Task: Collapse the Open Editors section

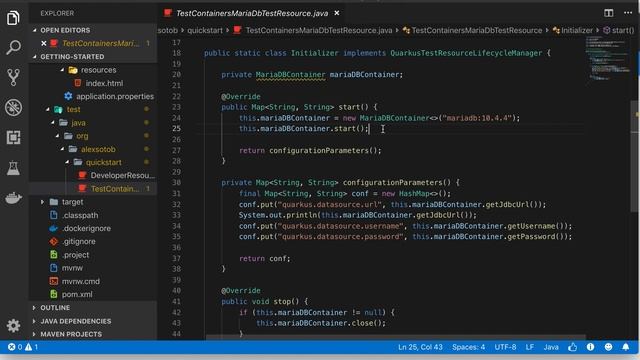Action: [x=34, y=30]
